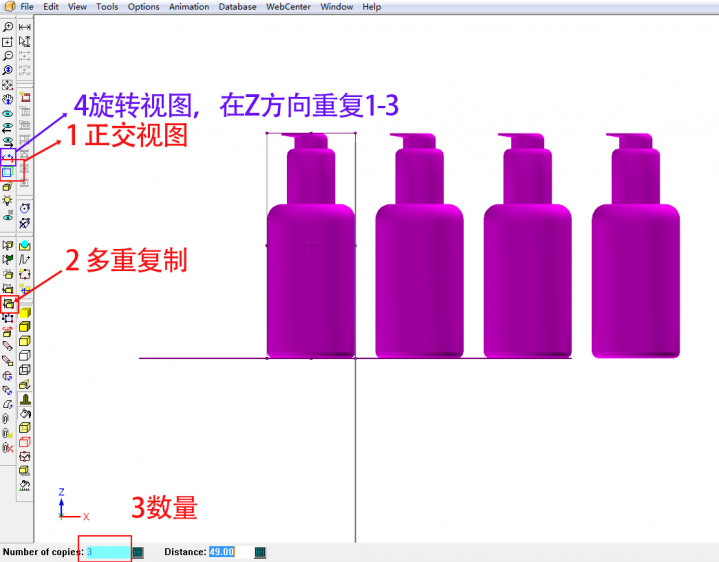The image size is (719, 562).
Task: Select the Pan hand tool
Action: [8, 99]
